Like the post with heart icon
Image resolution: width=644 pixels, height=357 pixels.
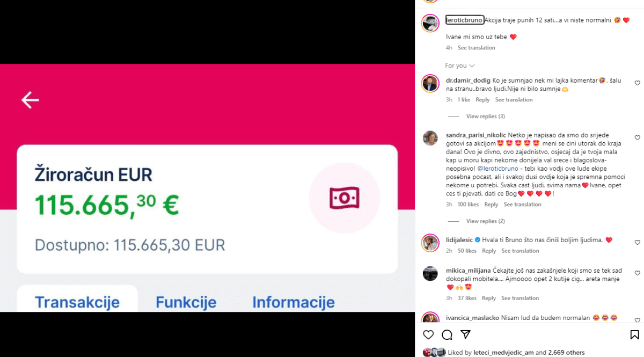pos(428,335)
